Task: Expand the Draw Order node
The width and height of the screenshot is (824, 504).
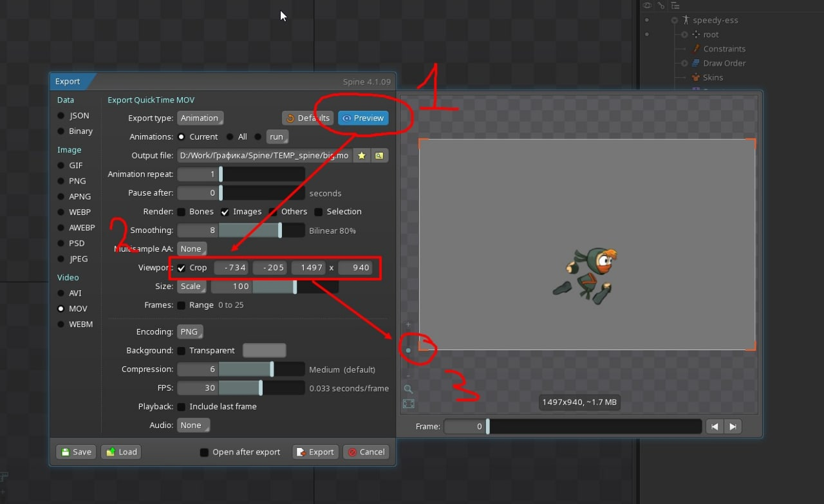Action: click(684, 63)
